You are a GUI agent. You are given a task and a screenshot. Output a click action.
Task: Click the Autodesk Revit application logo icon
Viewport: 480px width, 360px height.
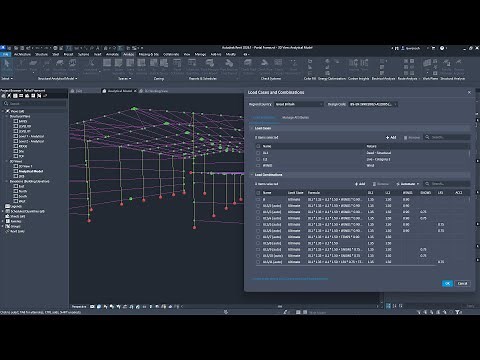[3, 48]
